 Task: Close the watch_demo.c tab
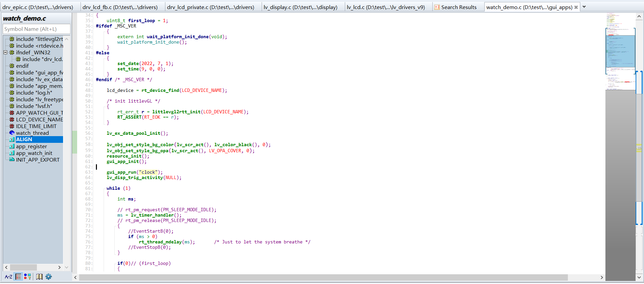(x=576, y=7)
